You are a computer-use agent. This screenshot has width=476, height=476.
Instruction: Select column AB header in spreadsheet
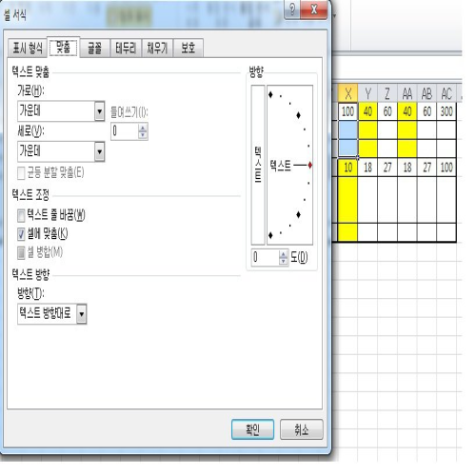(x=426, y=93)
